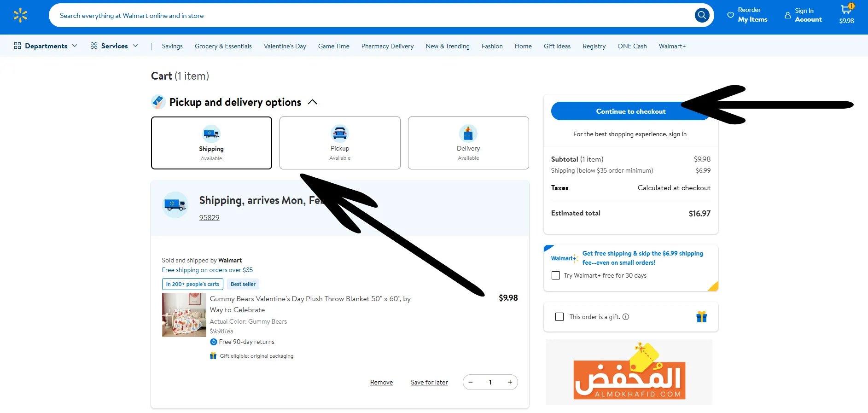Open Valentine's Day nav item
The height and width of the screenshot is (413, 868).
click(285, 46)
